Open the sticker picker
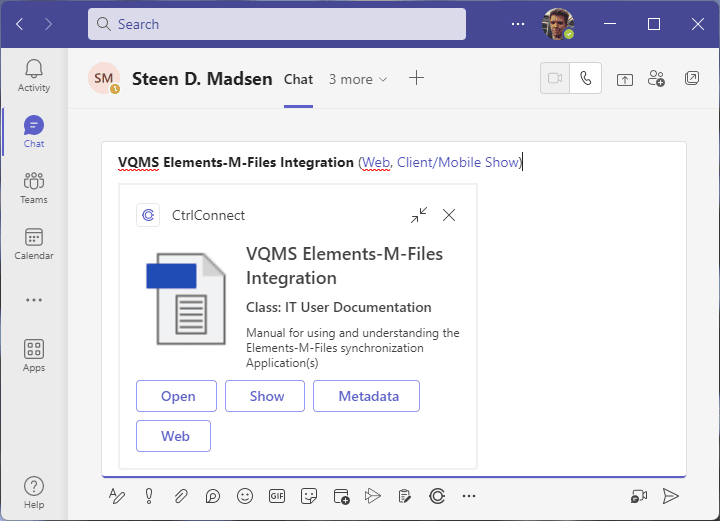 tap(309, 496)
